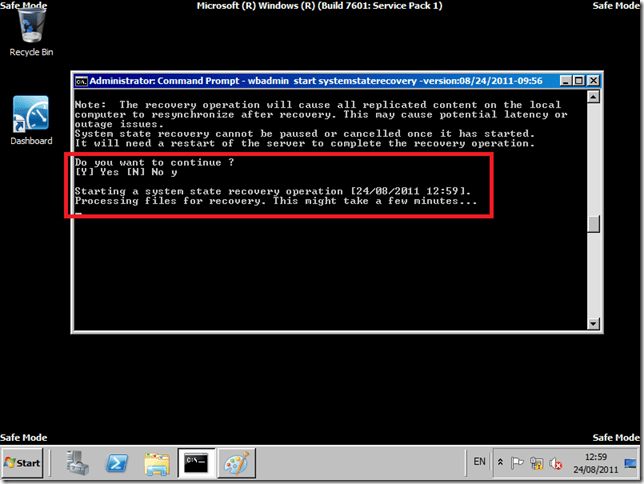
Task: Click the Start button
Action: tap(23, 463)
